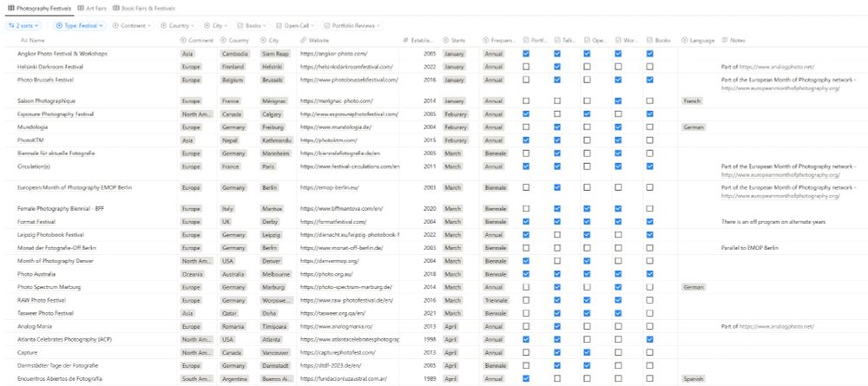
Task: Click the Country column header
Action: coord(234,41)
